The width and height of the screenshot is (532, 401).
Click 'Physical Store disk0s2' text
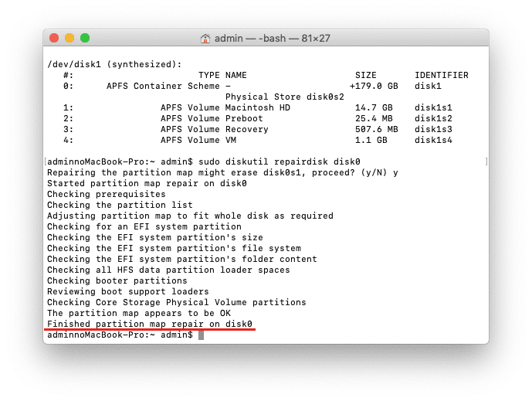(x=285, y=97)
